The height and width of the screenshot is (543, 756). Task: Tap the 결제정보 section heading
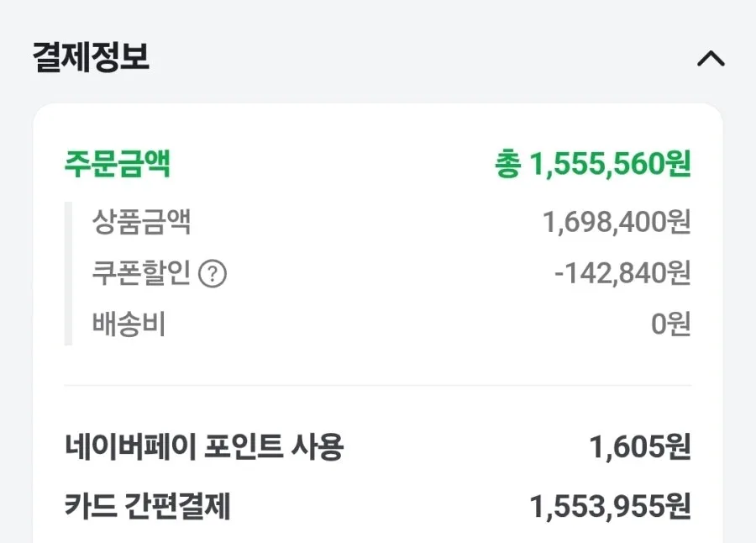coord(91,57)
